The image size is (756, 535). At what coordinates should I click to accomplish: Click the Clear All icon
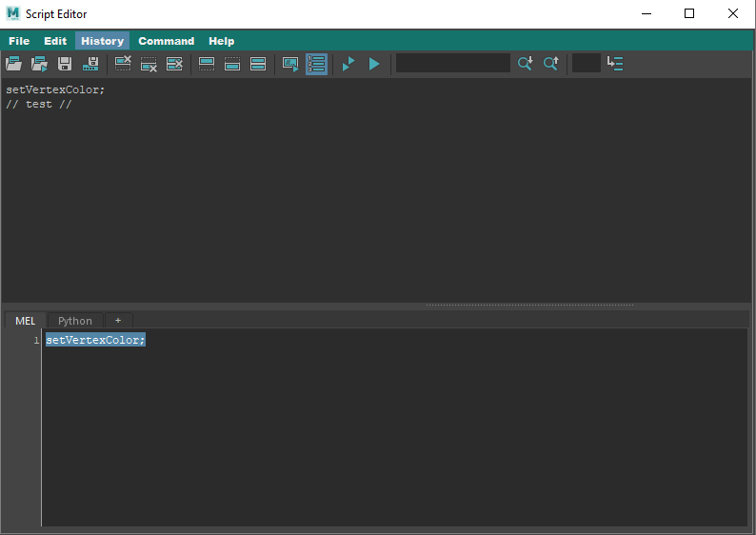174,64
